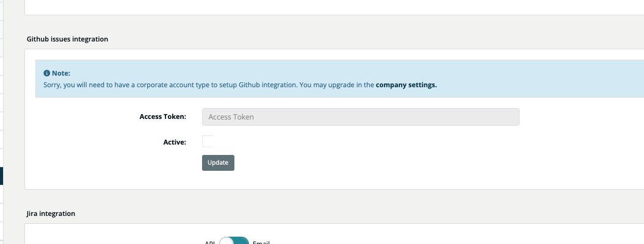Viewport: 644px width, 244px height.
Task: Click the Access Token label
Action: point(162,117)
